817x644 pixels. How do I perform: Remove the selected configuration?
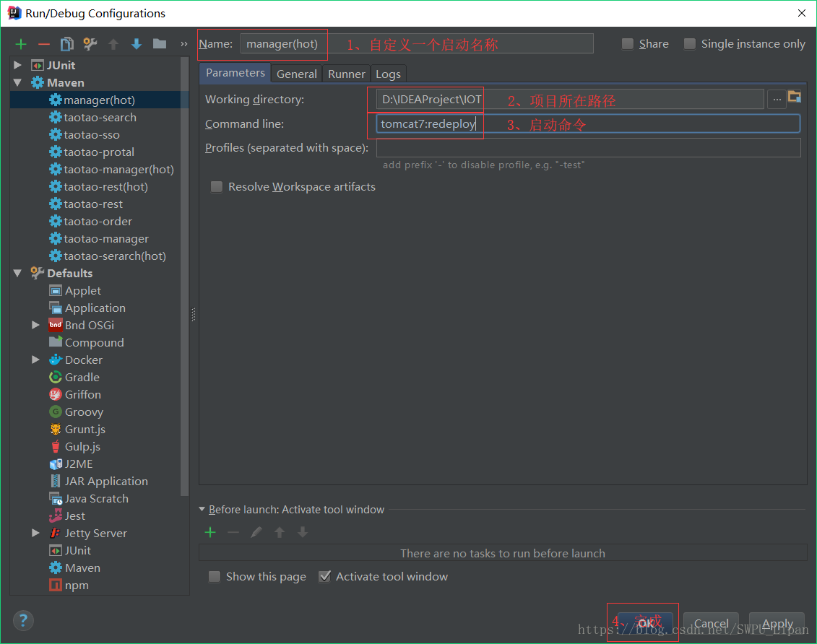(44, 44)
